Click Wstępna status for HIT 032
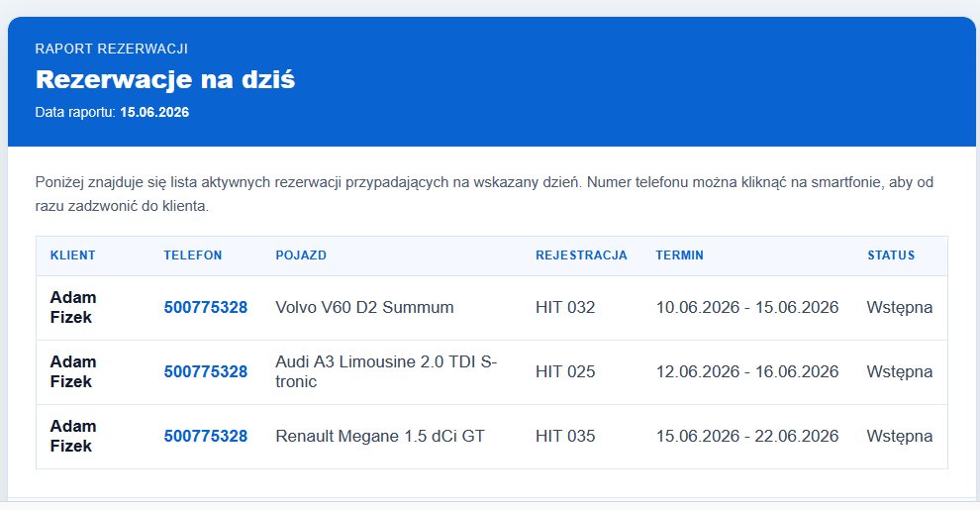Image resolution: width=980 pixels, height=510 pixels. (900, 308)
